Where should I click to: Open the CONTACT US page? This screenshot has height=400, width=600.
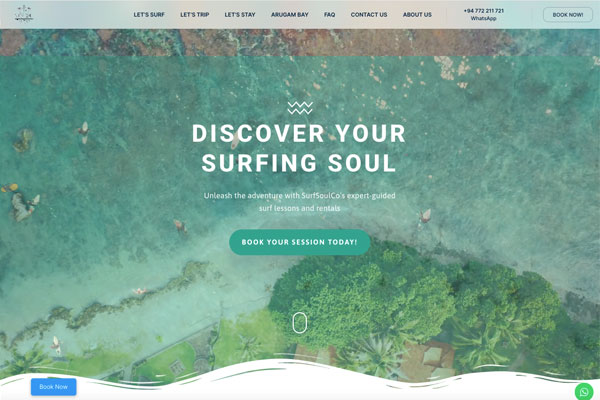click(x=369, y=15)
